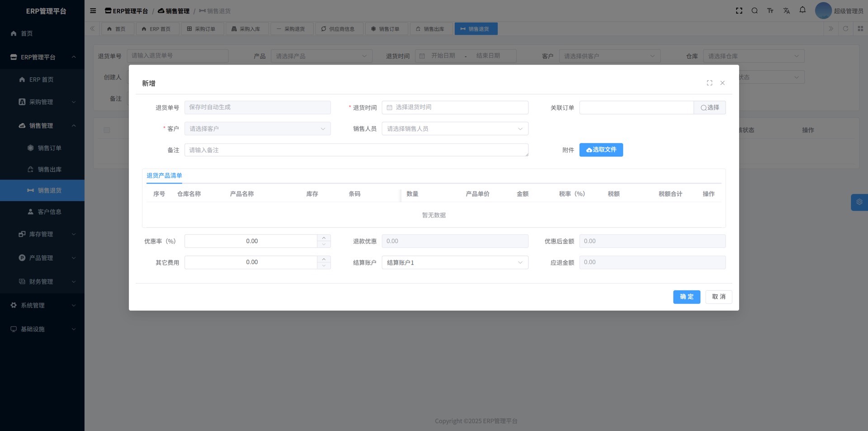868x431 pixels.
Task: Open the 客户 dropdown in the dialog
Action: tap(257, 129)
